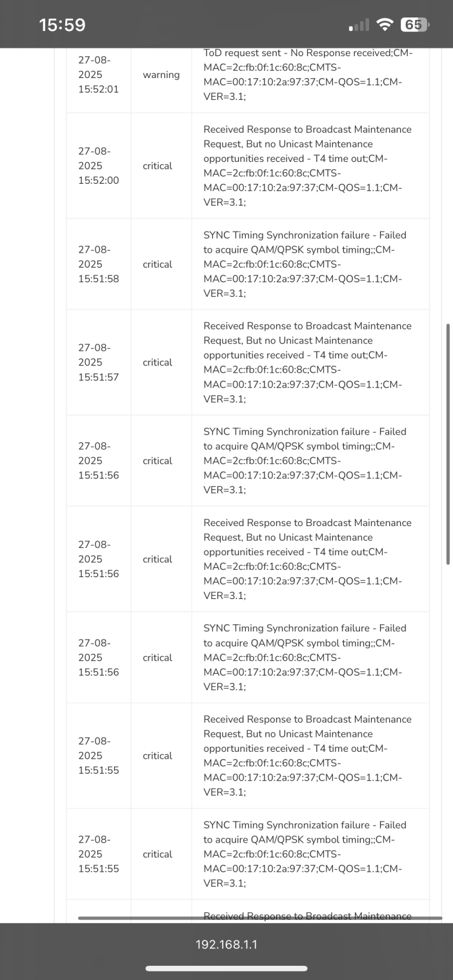Tap the home indicator bar below address
453x980 pixels.
pos(226,968)
